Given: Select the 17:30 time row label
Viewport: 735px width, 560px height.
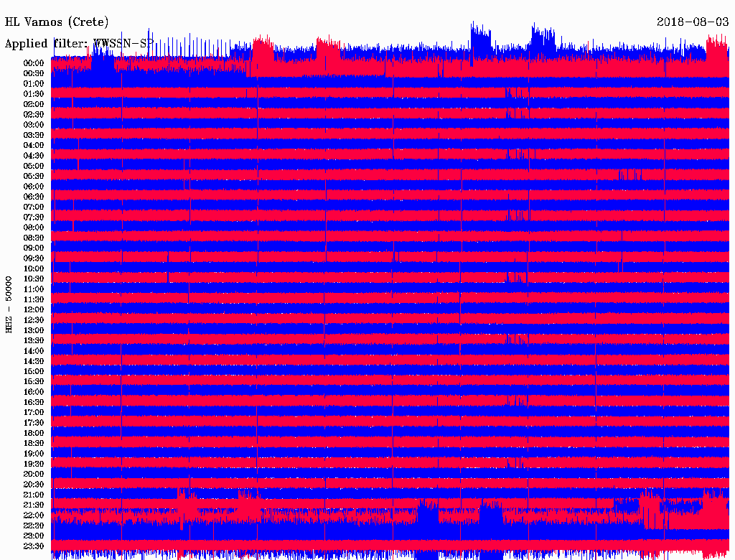Looking at the screenshot, I should tap(34, 423).
